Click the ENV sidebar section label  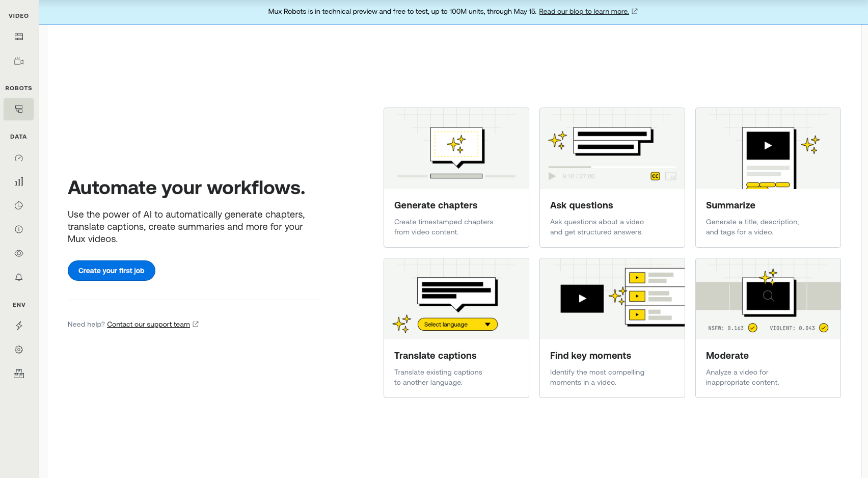[x=19, y=305]
